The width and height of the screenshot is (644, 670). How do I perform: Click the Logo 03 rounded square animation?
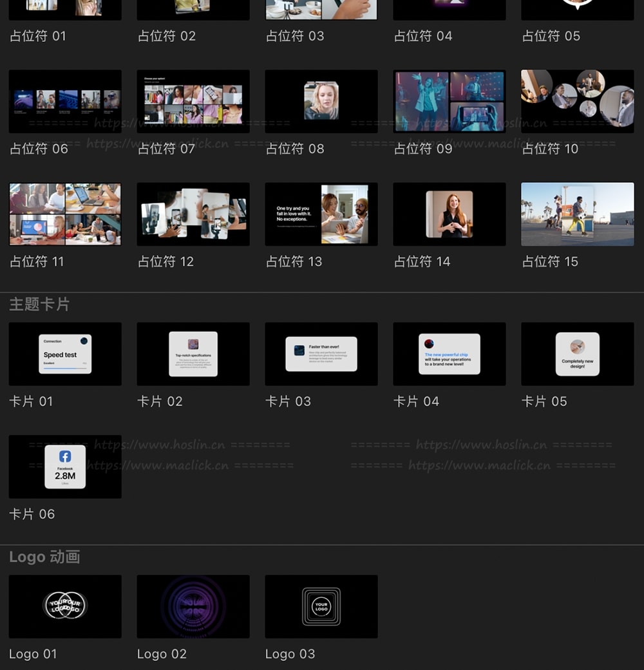tap(321, 606)
